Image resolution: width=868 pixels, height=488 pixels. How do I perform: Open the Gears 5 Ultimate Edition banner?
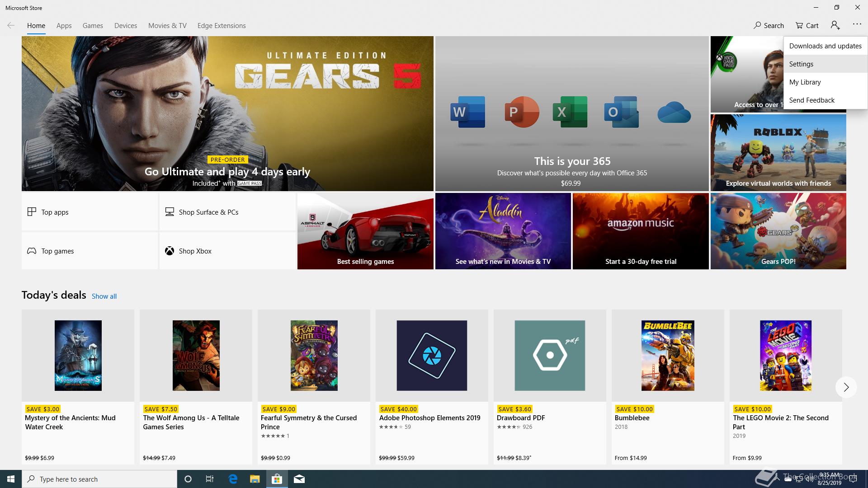click(x=227, y=113)
